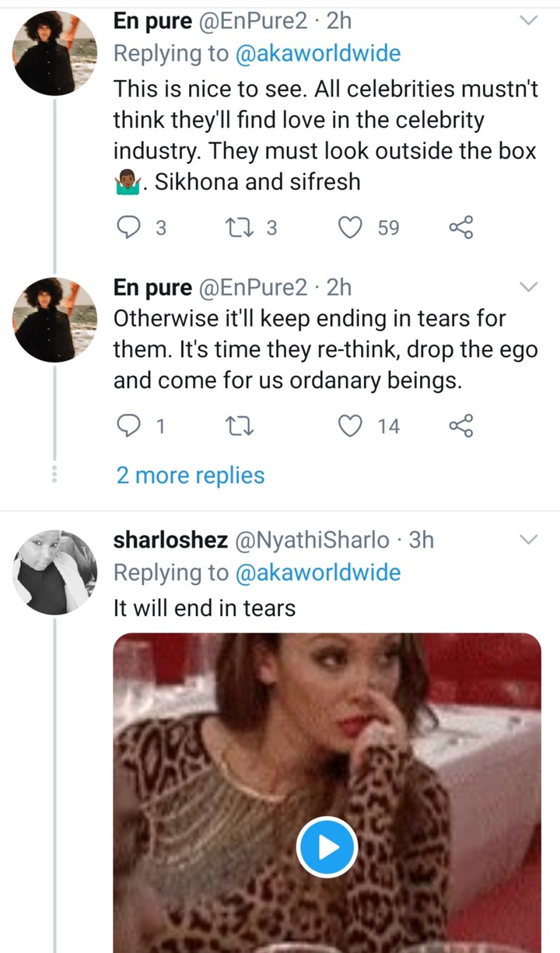Viewport: 560px width, 953px height.
Task: Show 2 more replies
Action: 191,475
